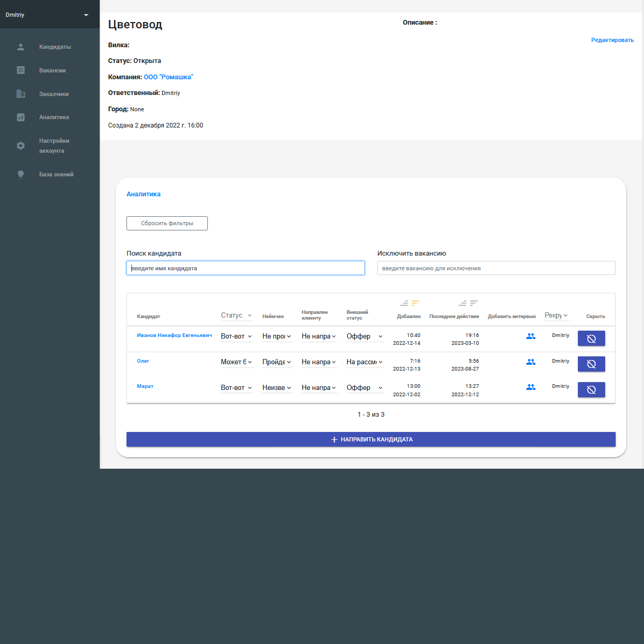Add interview for Иванов using the people icon
This screenshot has height=644, width=644.
pos(531,336)
